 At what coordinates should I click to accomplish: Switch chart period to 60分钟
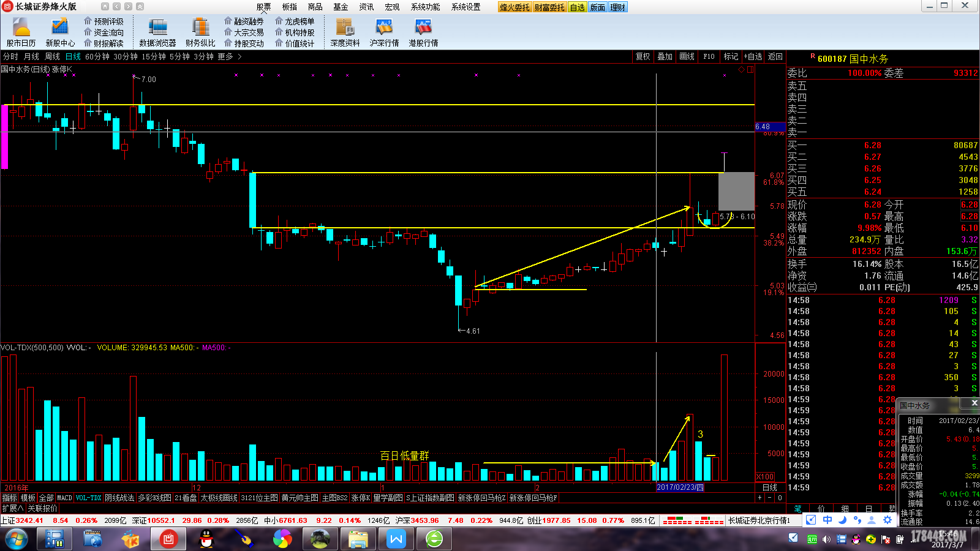(x=97, y=56)
